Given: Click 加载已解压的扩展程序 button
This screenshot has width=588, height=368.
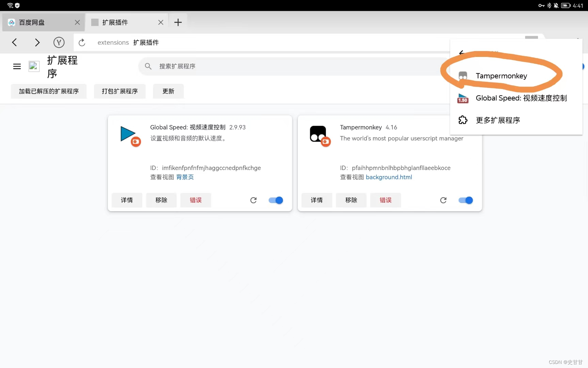Looking at the screenshot, I should point(49,91).
